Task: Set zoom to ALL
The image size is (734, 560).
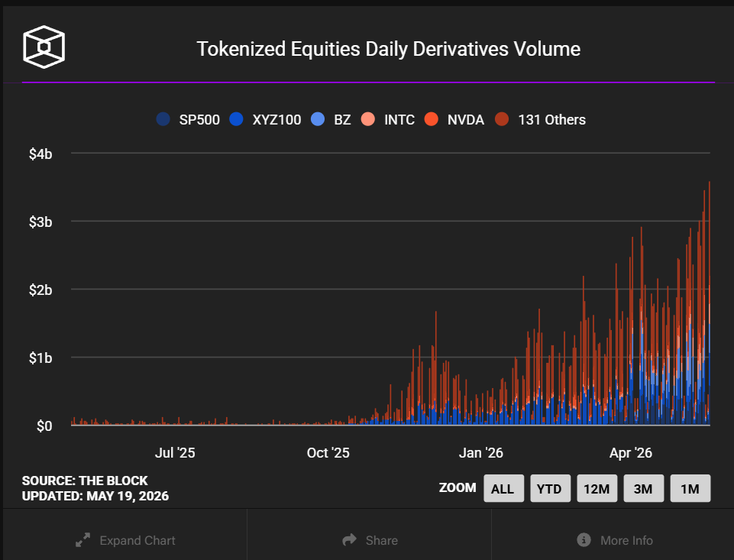Action: [x=503, y=488]
